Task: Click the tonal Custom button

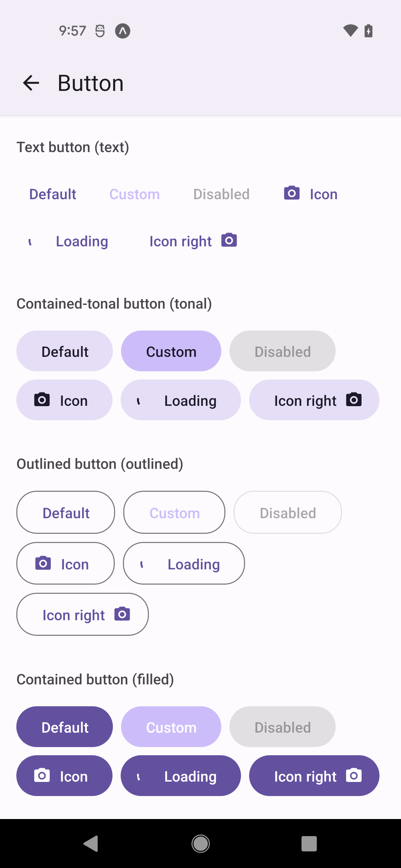Action: (171, 351)
